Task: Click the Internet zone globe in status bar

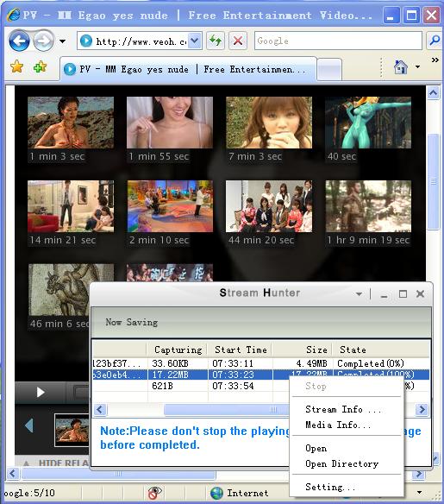Action: (x=216, y=493)
